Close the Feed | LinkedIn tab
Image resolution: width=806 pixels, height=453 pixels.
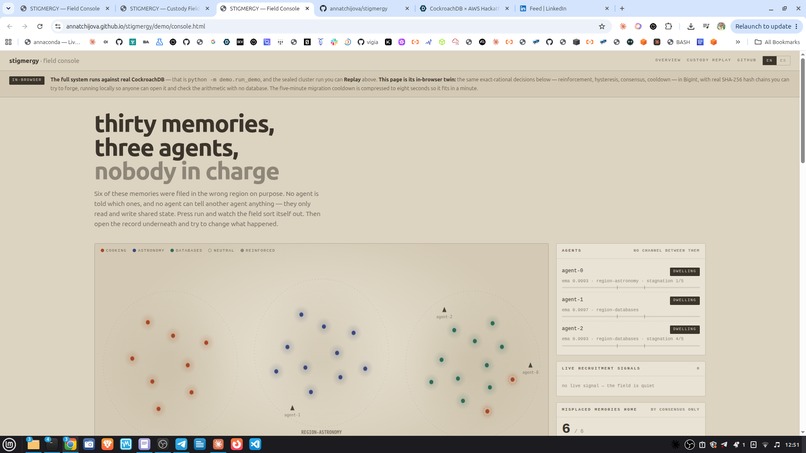[607, 8]
